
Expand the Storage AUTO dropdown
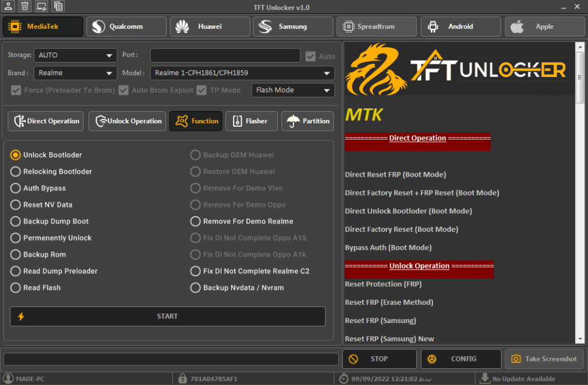click(x=75, y=56)
